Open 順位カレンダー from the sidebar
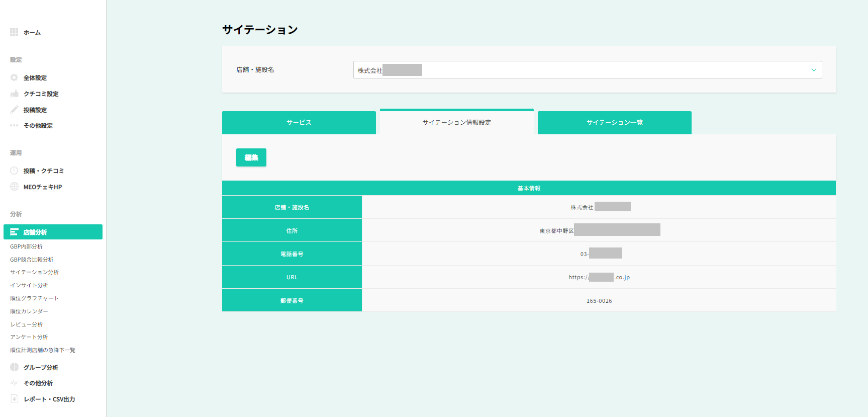 click(29, 311)
